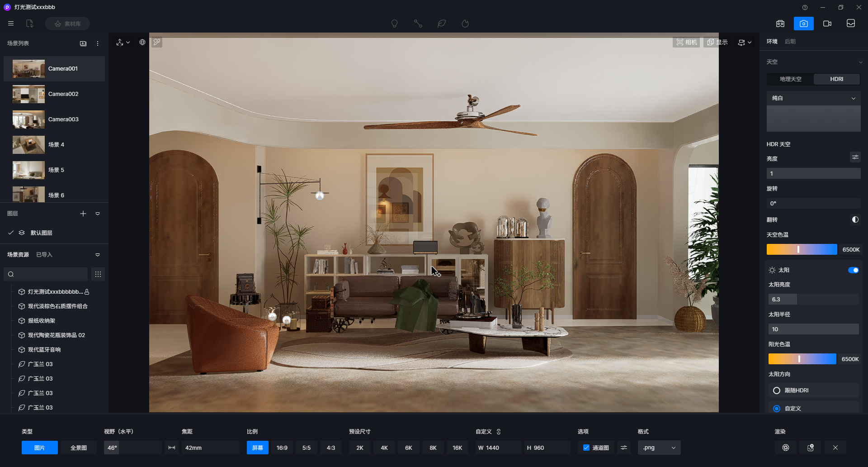Open the grid view icon beside search
Image resolution: width=868 pixels, height=467 pixels.
point(98,274)
